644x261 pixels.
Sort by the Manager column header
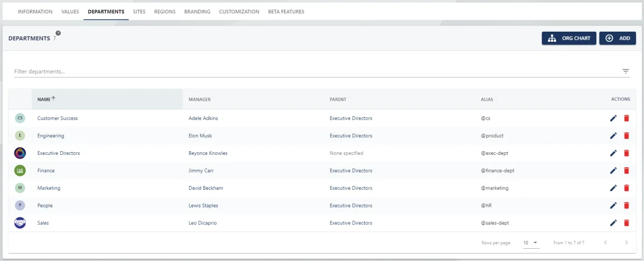[200, 99]
